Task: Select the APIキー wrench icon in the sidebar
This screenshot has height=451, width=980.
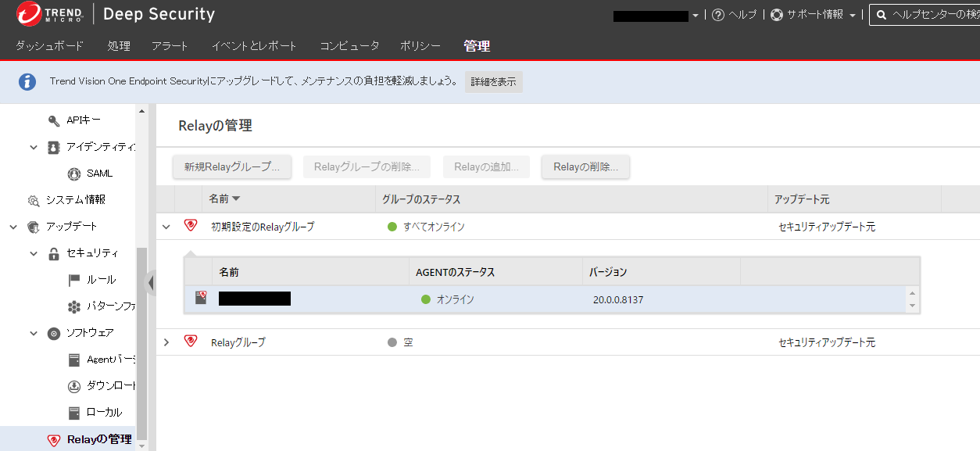Action: tap(55, 120)
